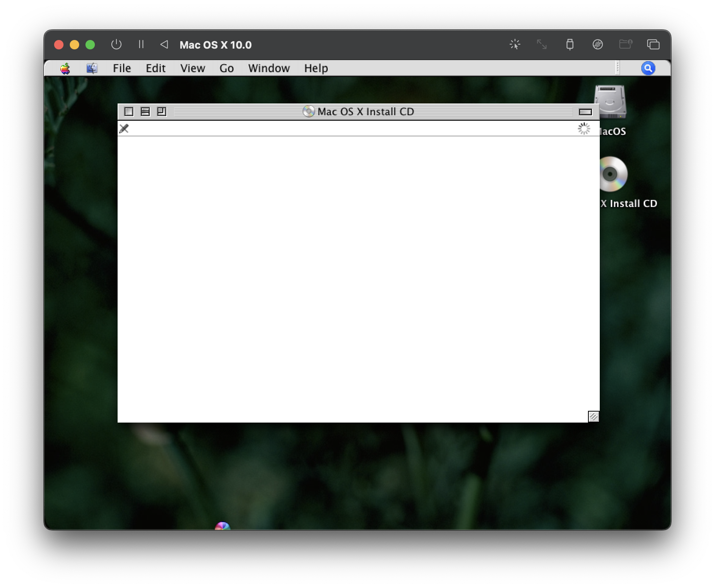Close the Mac OS X Install CD window
This screenshot has height=588, width=715.
(x=129, y=112)
